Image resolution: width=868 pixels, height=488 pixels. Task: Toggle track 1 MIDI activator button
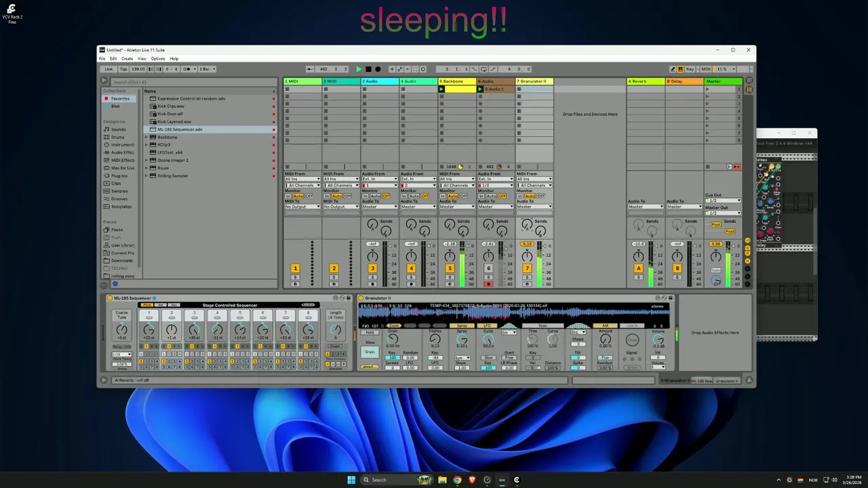pyautogui.click(x=295, y=269)
